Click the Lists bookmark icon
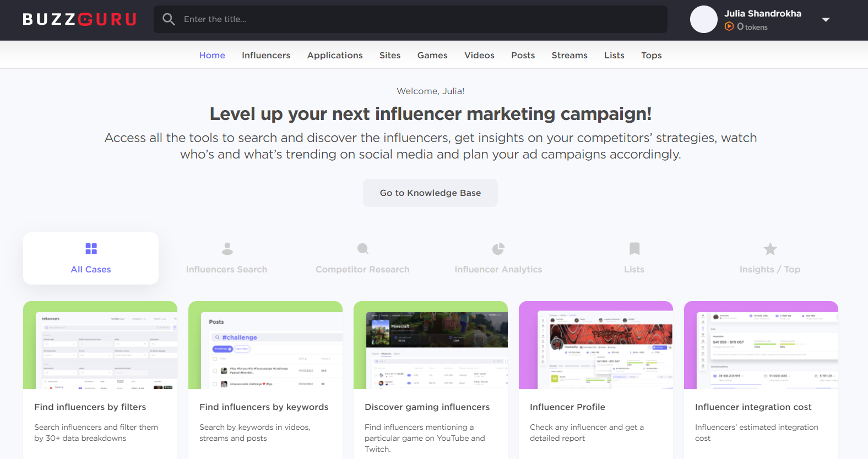Viewport: 868px width, 459px height. point(634,249)
